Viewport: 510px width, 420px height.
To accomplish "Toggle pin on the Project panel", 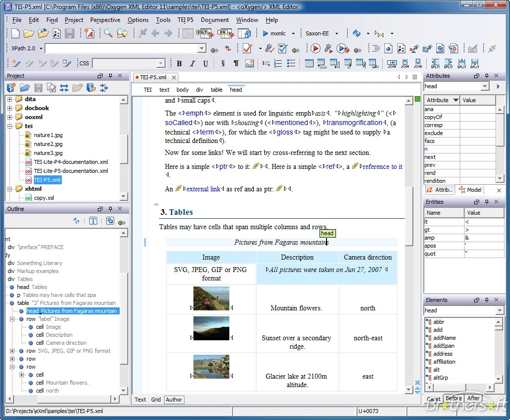I will point(110,76).
